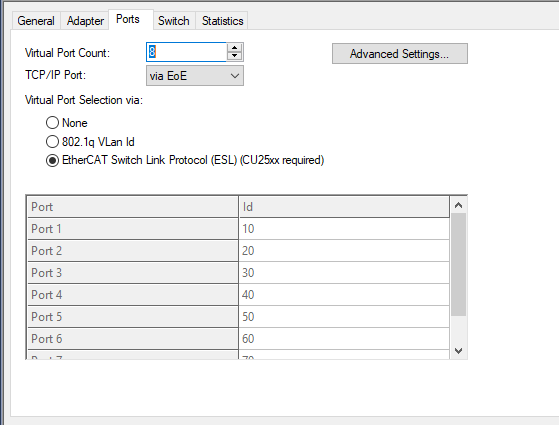This screenshot has width=559, height=425.
Task: Select the Port 4 row
Action: pos(238,295)
